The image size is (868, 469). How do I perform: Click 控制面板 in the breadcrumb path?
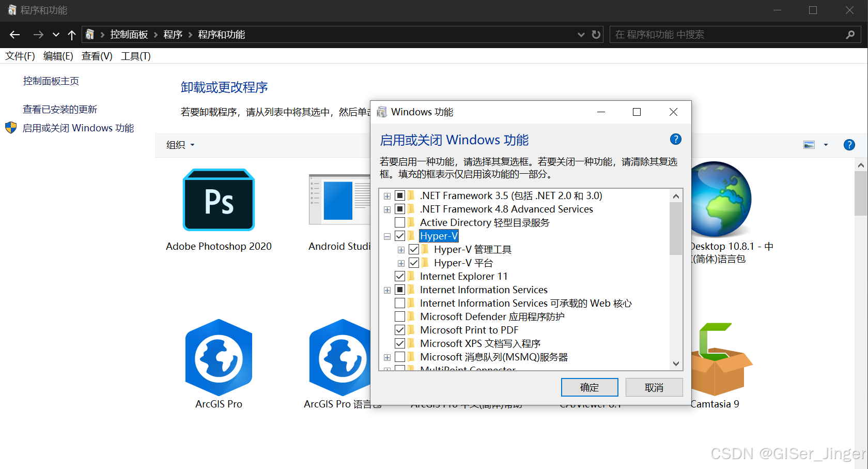coord(129,34)
